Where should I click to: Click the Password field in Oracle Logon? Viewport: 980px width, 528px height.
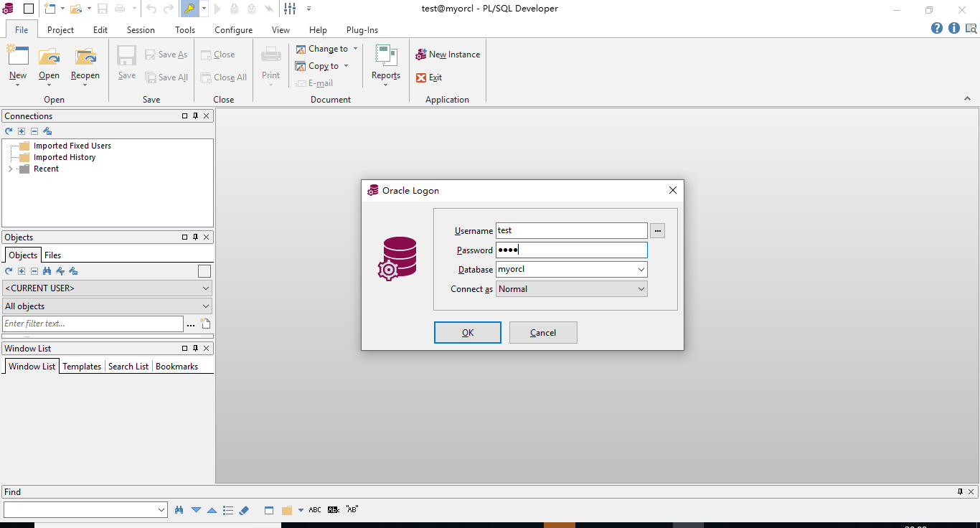(572, 250)
